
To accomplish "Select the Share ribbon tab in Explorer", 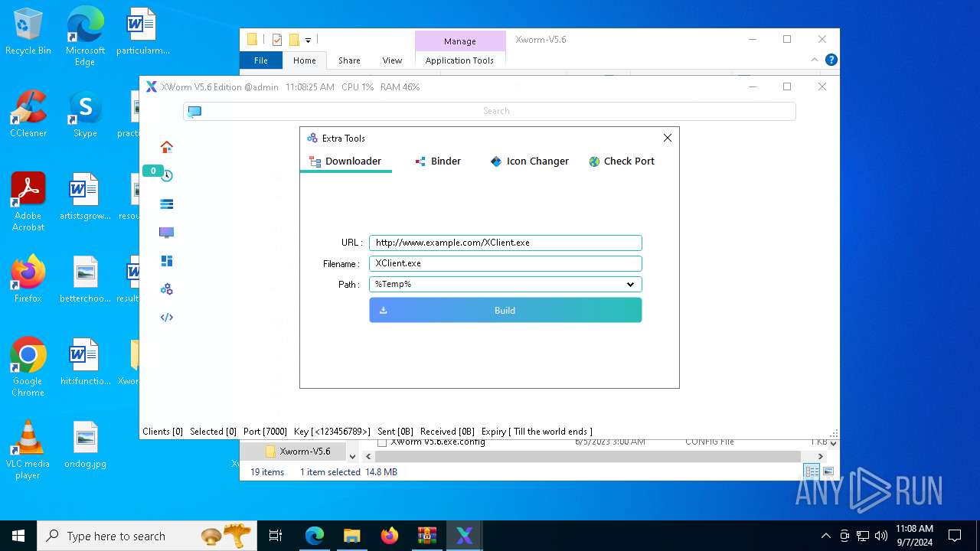I will pos(349,60).
